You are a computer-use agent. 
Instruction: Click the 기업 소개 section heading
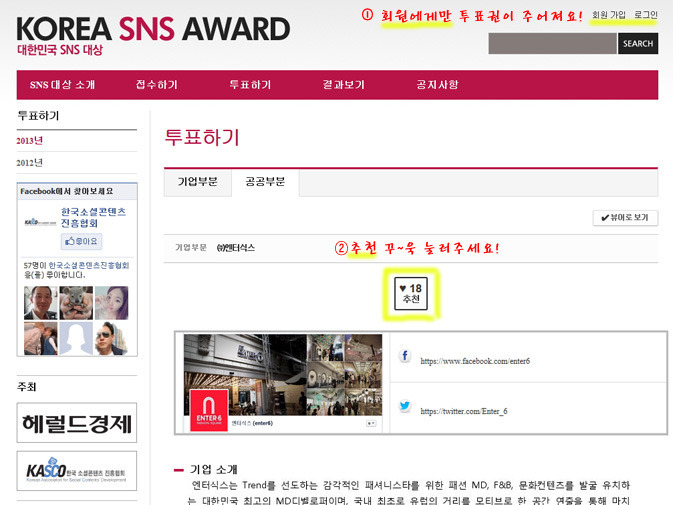tap(213, 469)
